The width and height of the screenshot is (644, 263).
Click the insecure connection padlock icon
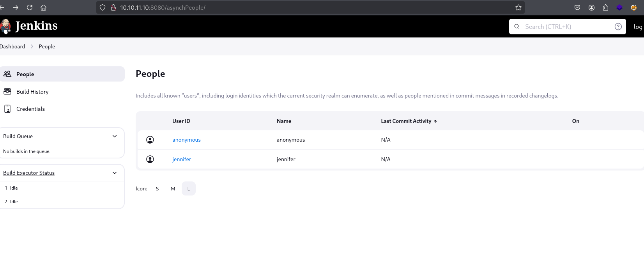[113, 7]
